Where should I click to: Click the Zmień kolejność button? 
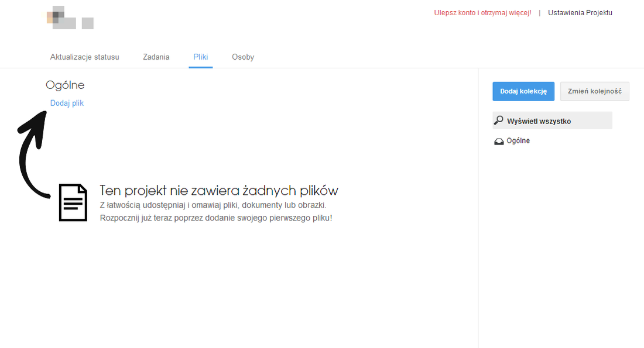tap(594, 91)
